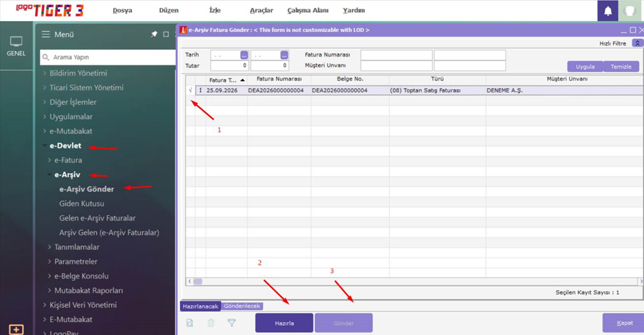The image size is (644, 335).
Task: Expand Uygulamalar menu
Action: coord(45,116)
